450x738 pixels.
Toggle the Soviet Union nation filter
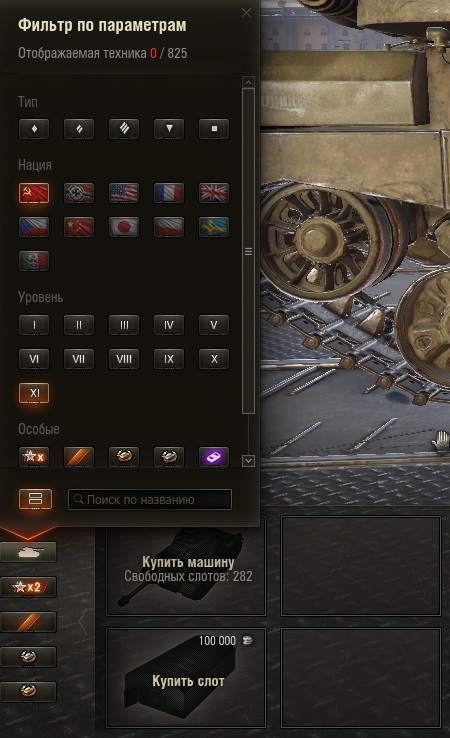tap(34, 193)
